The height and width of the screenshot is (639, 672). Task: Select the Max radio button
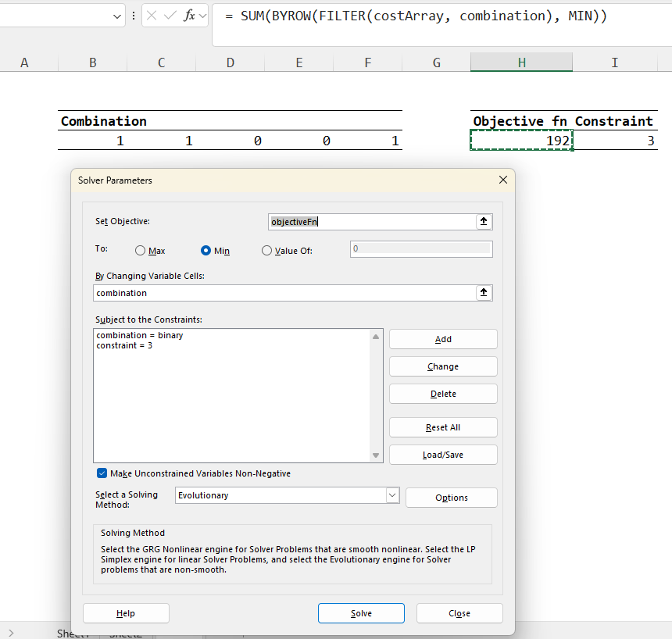pos(140,251)
